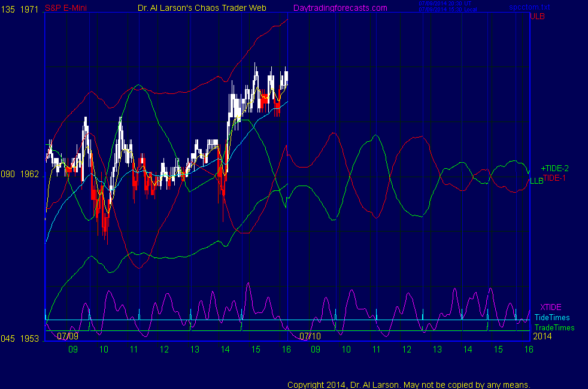Screen dimensions: 588x389
Task: Select the green '+TIDE-2' legend label
Action: [x=554, y=169]
